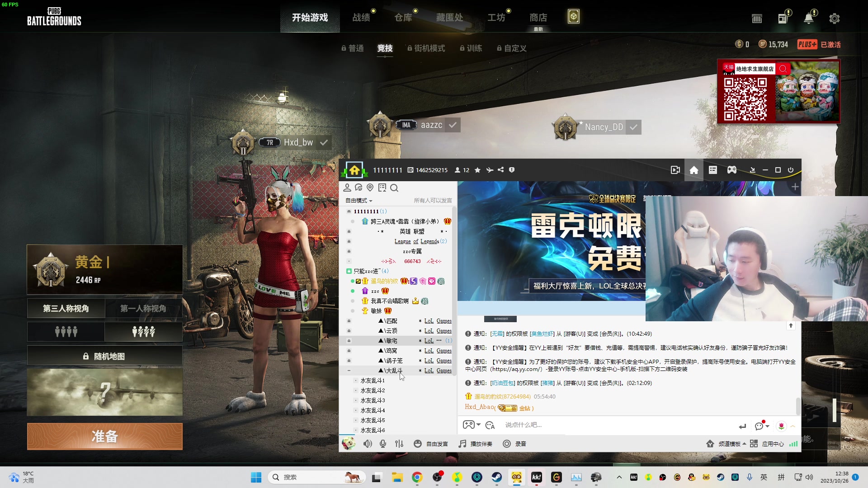The width and height of the screenshot is (868, 488).
Task: Open 随机地图 map selection
Action: pos(105,357)
